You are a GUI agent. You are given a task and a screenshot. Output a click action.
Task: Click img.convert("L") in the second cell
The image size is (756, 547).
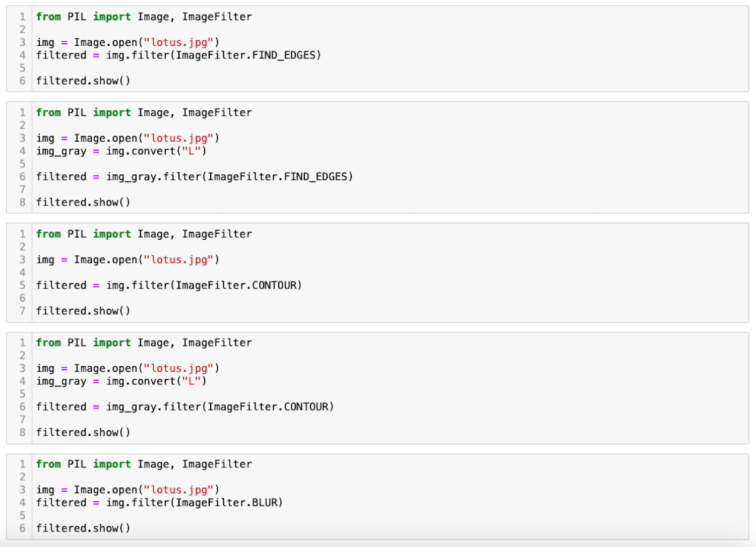[156, 151]
